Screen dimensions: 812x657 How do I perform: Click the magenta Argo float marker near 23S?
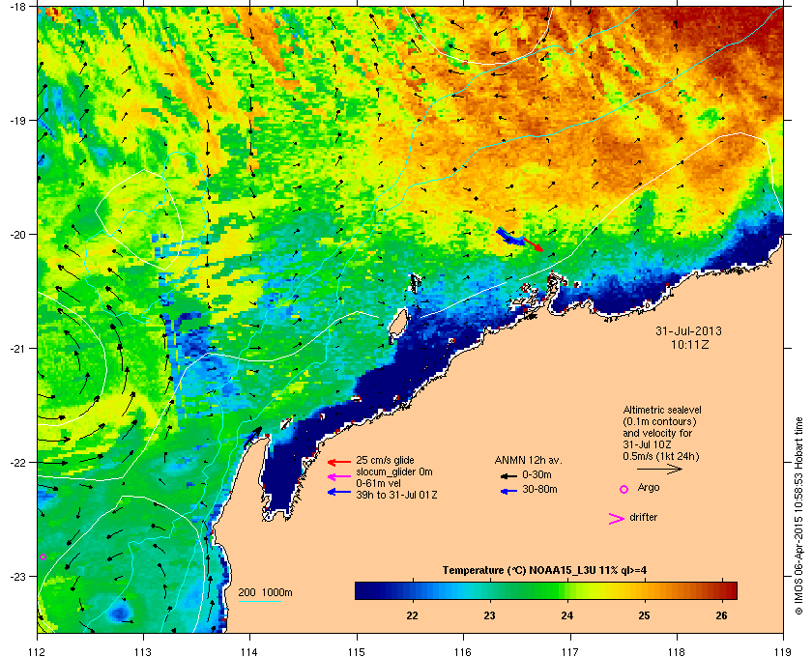click(x=43, y=557)
